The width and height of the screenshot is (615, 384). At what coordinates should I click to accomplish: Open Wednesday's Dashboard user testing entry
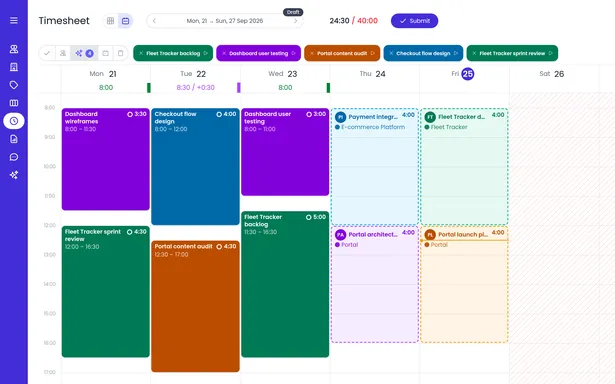[285, 152]
